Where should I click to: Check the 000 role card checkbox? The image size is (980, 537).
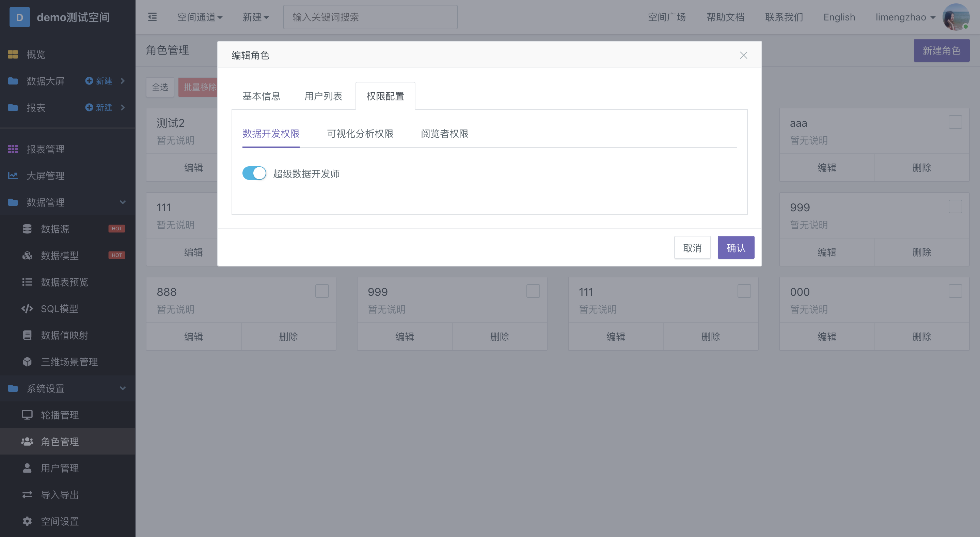955,291
